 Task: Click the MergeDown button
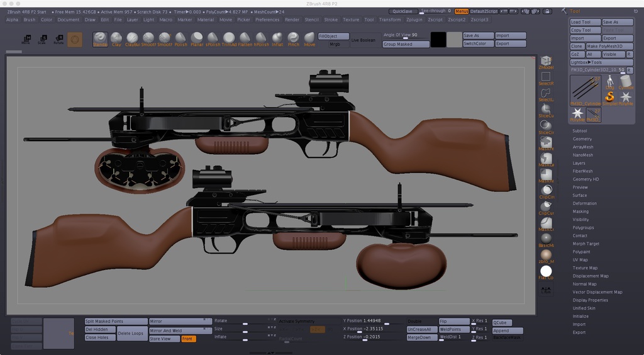point(421,337)
